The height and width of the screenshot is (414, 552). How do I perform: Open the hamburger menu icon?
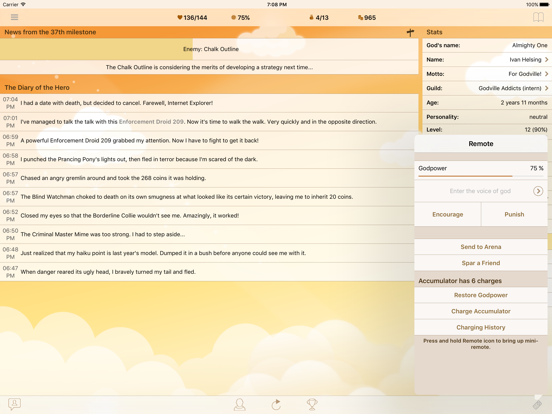point(14,17)
